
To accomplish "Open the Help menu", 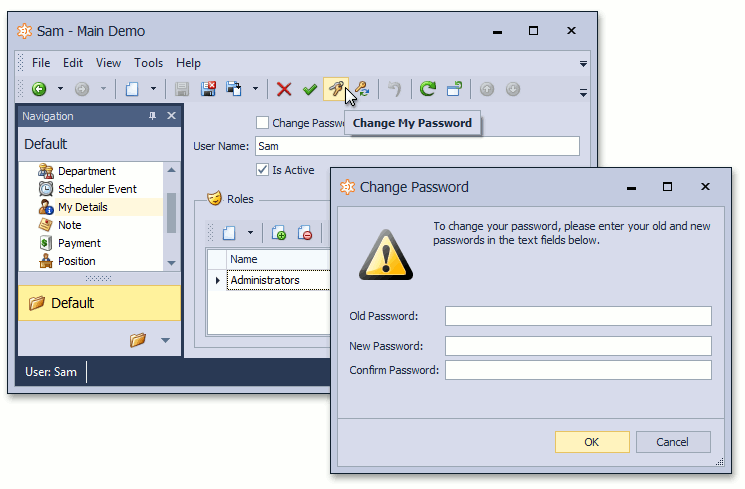I will pyautogui.click(x=188, y=63).
